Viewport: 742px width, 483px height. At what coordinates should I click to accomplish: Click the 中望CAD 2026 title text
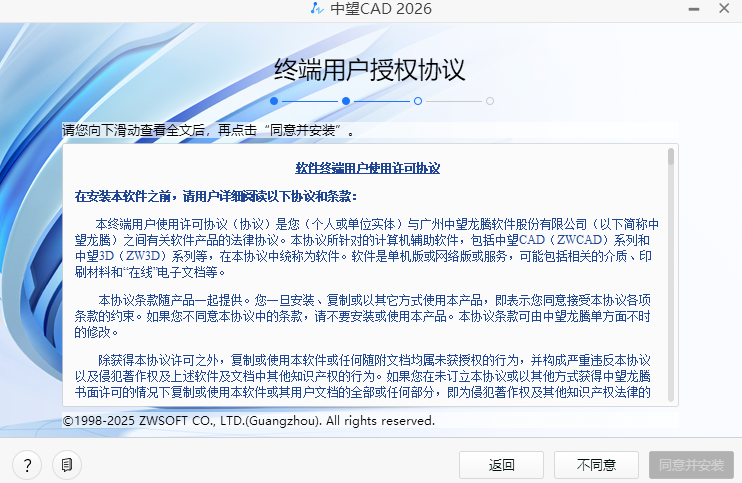pyautogui.click(x=381, y=9)
